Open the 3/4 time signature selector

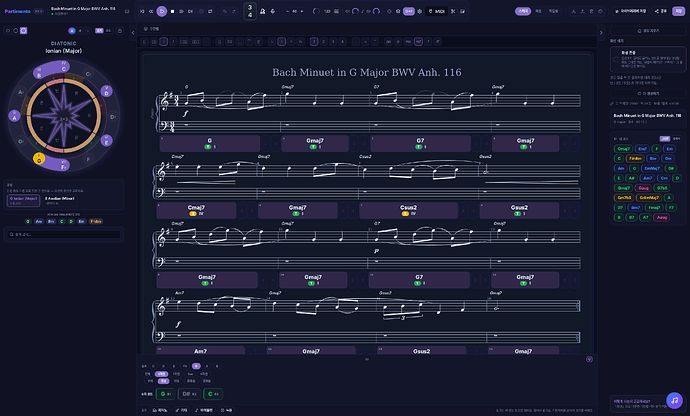pos(250,11)
